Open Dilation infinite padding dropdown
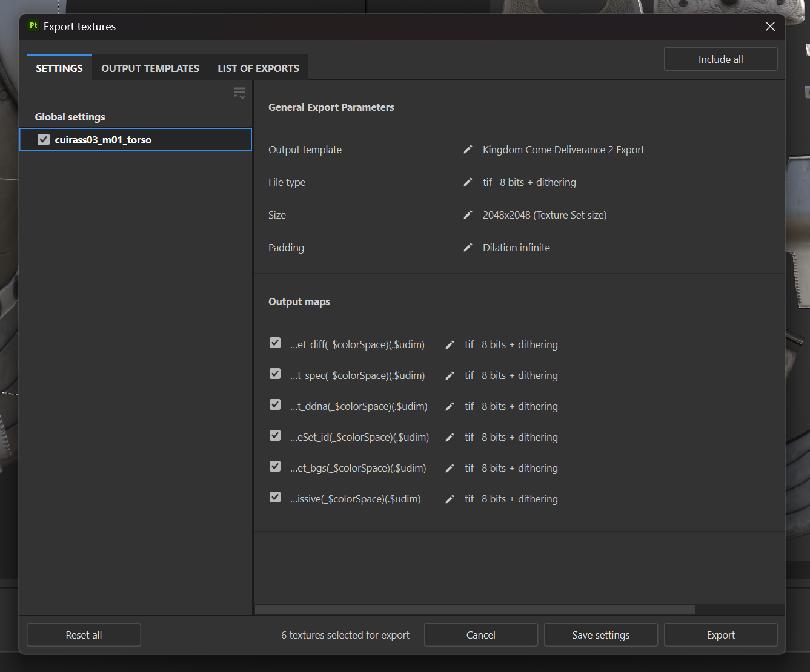Viewport: 810px width, 672px height. [516, 248]
